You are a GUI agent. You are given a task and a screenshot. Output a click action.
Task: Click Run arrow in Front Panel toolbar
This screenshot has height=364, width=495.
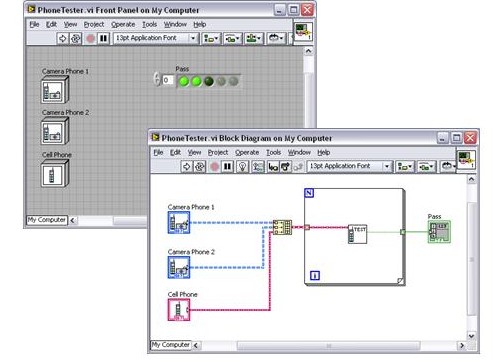pyautogui.click(x=62, y=38)
